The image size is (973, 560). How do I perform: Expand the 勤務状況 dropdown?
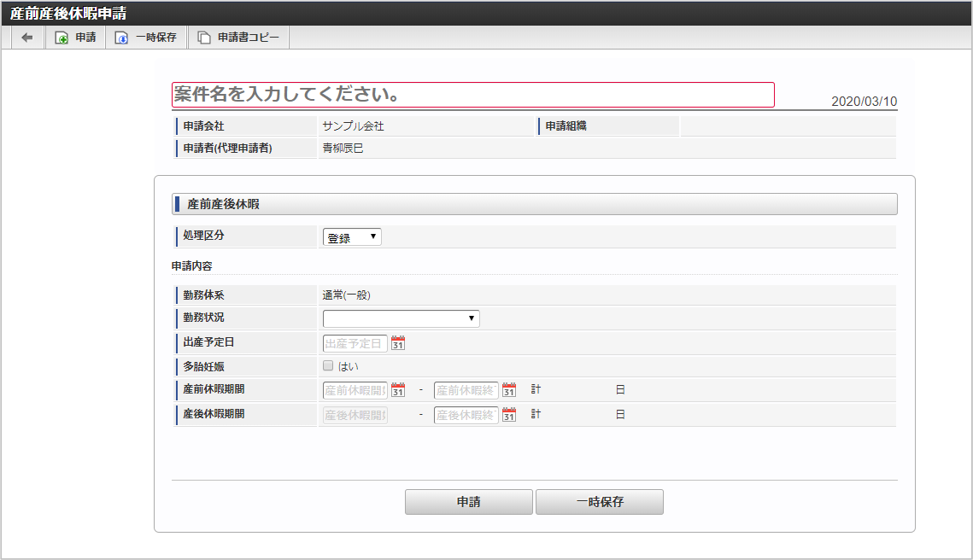401,318
